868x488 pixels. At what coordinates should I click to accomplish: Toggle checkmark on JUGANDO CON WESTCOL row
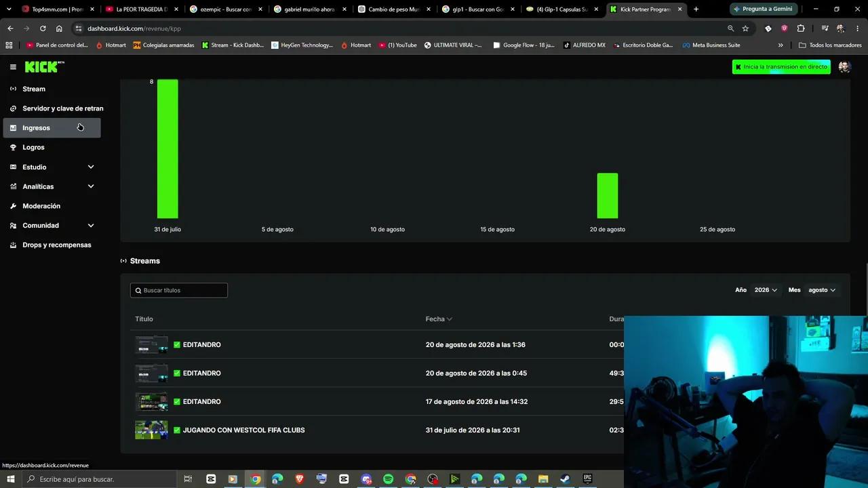(177, 430)
